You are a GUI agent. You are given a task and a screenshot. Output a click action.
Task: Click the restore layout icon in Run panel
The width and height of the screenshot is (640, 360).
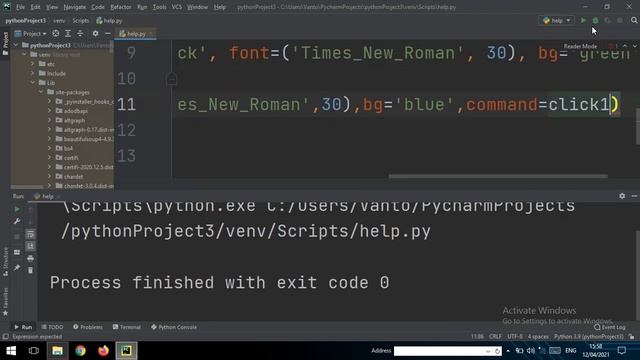[x=17, y=252]
